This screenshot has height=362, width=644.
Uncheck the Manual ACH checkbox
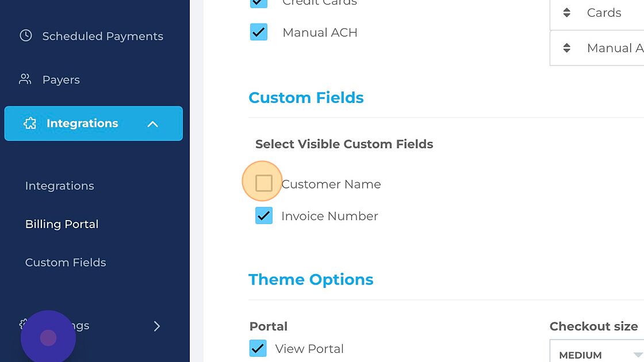coord(259,32)
